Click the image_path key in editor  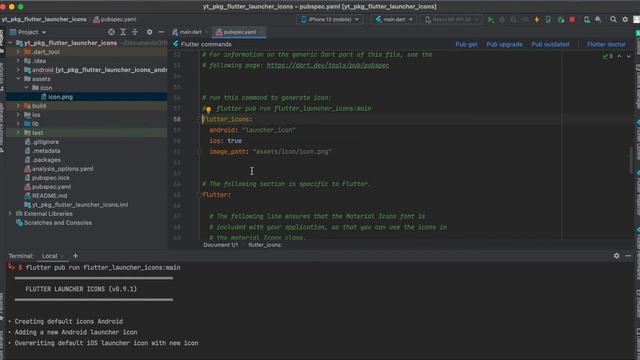click(227, 151)
